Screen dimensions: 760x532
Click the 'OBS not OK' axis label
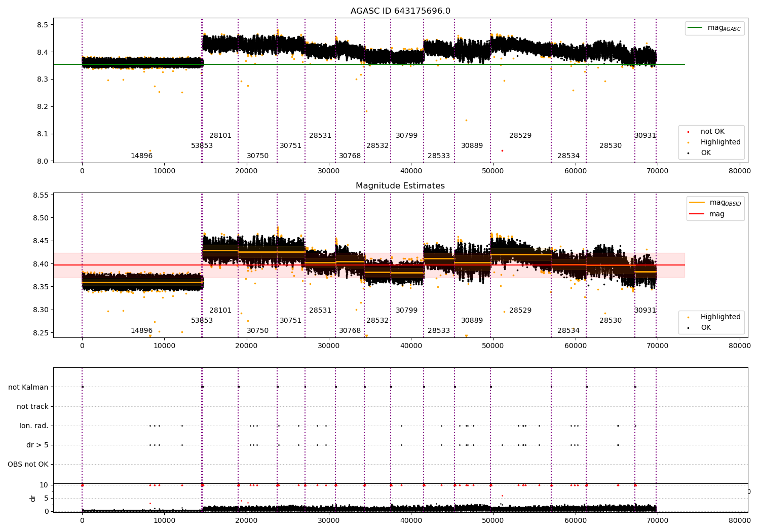28,464
